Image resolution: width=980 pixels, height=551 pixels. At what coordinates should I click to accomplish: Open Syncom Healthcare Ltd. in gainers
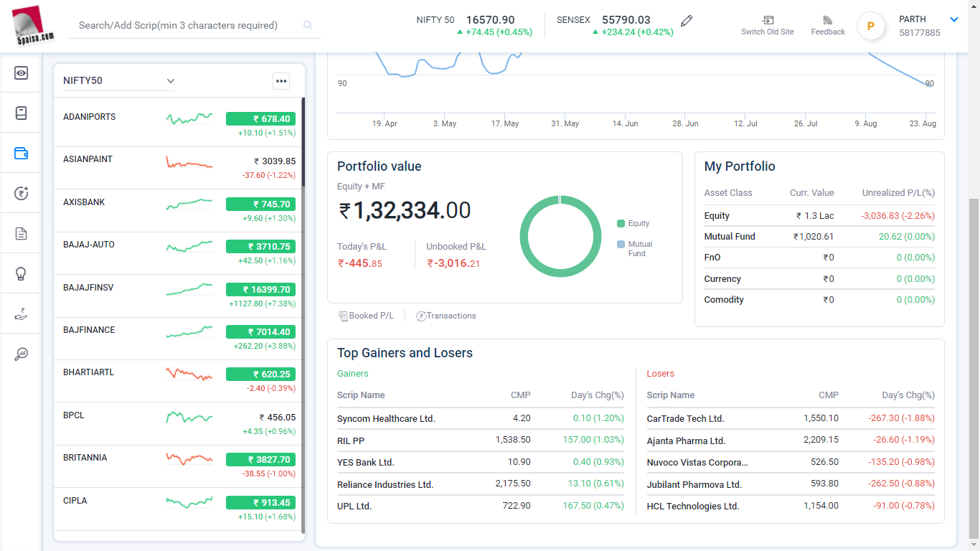coord(386,418)
